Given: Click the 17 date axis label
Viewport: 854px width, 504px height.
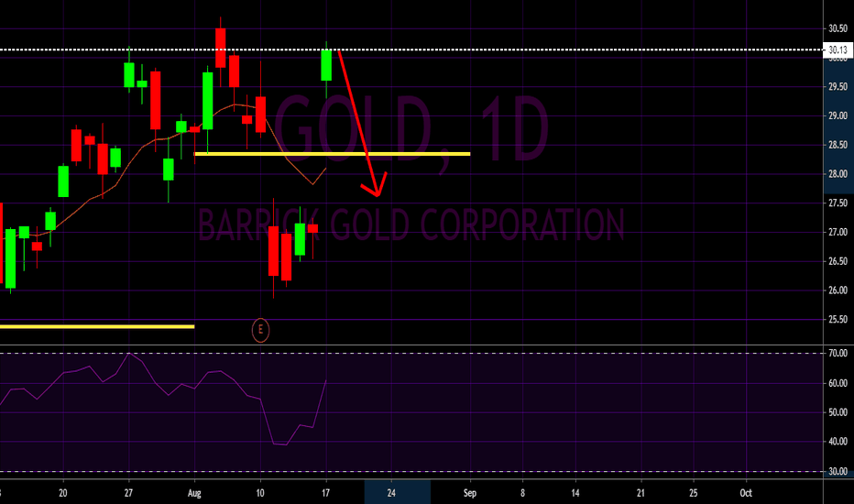Looking at the screenshot, I should pos(325,493).
